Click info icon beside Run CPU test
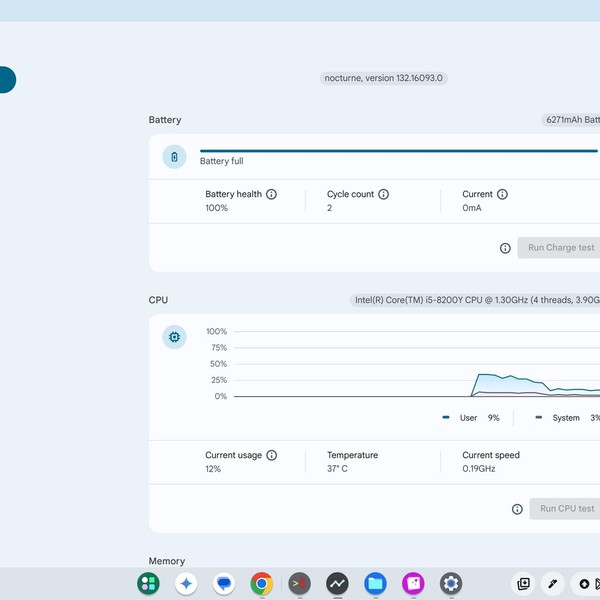 coord(517,509)
